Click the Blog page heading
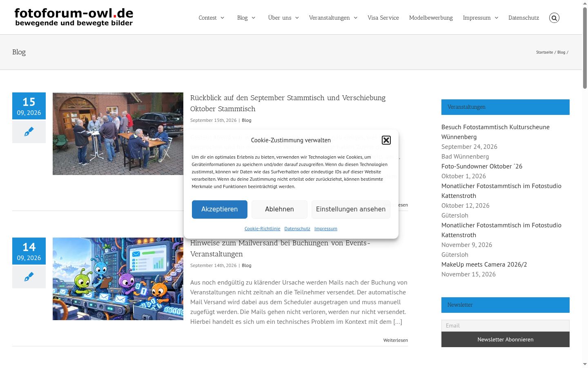Image resolution: width=588 pixels, height=368 pixels. click(x=19, y=52)
